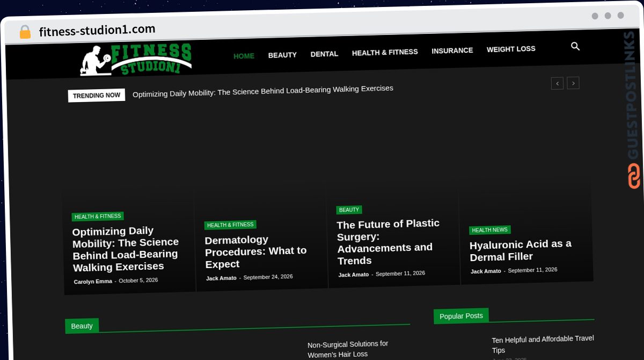Select Health & Fitness in navigation
The height and width of the screenshot is (360, 644).
coord(385,52)
